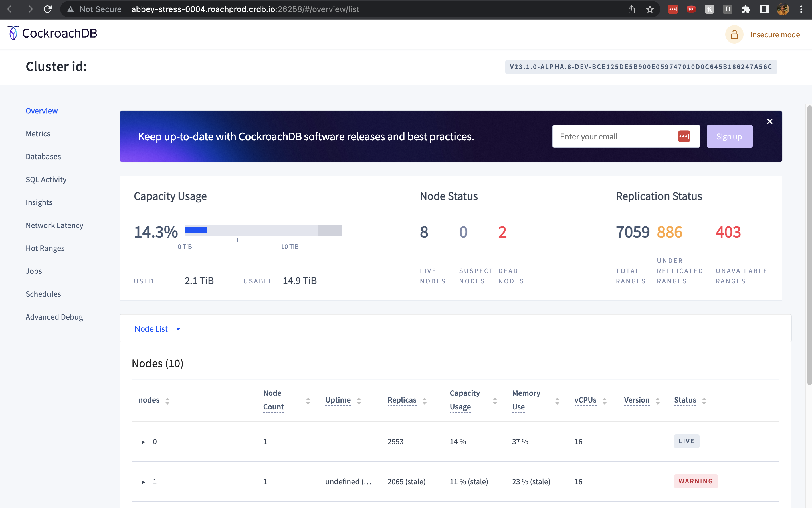Open the Chrome profile avatar
Screen dimensions: 812x508
(783, 9)
